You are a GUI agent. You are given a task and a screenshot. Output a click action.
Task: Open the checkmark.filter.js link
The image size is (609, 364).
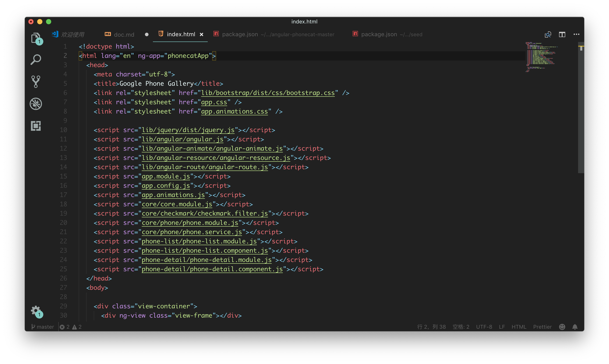pyautogui.click(x=205, y=214)
